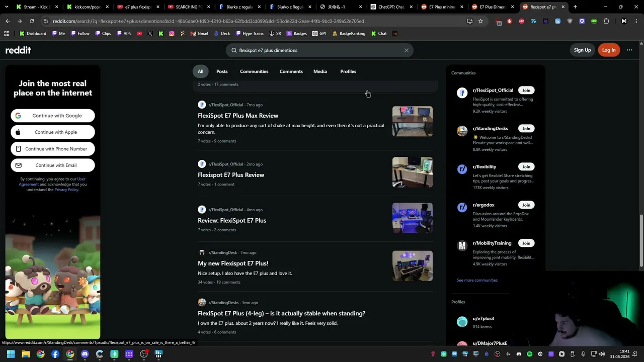Join the r/StandingDesks community
This screenshot has height=362, width=644.
(x=526, y=129)
